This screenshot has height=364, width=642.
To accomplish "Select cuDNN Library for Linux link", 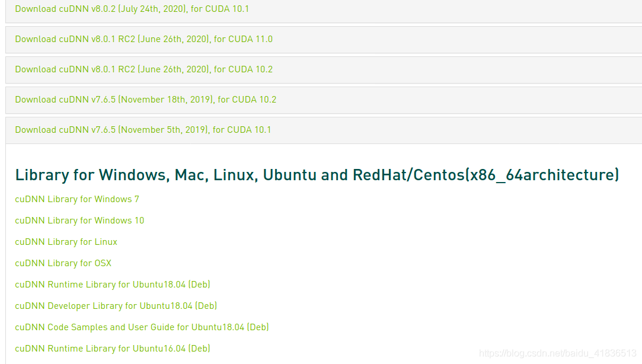I will tap(66, 242).
